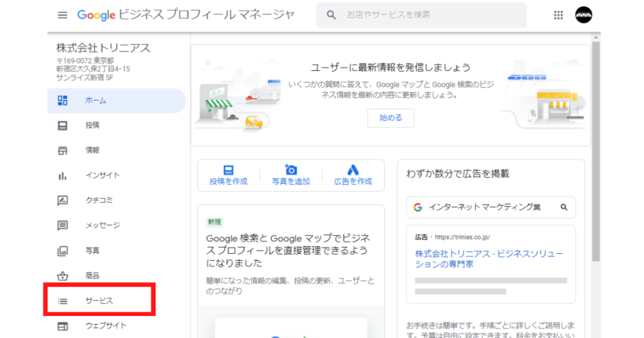
Task: Click the わずか数分で広告を掲載 heading
Action: [458, 174]
